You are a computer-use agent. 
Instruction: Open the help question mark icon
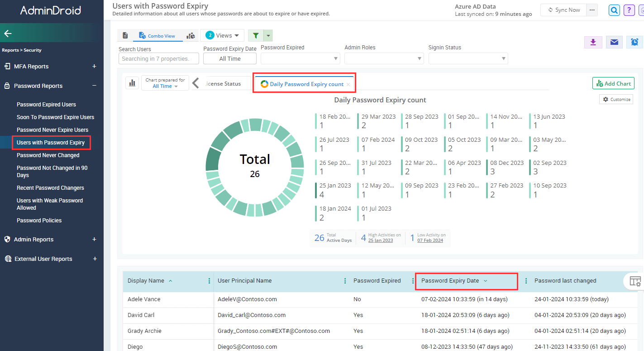pyautogui.click(x=629, y=10)
